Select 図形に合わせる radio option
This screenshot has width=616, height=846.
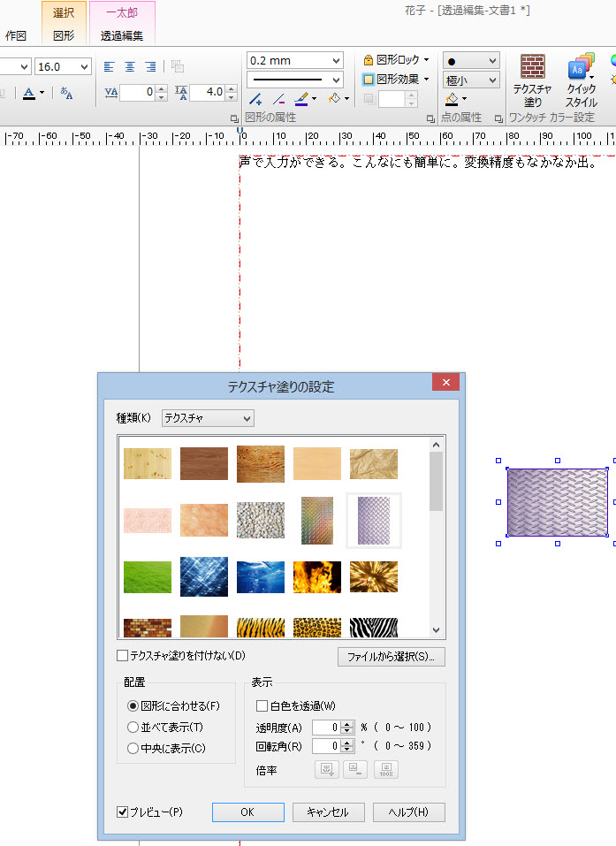pos(133,705)
